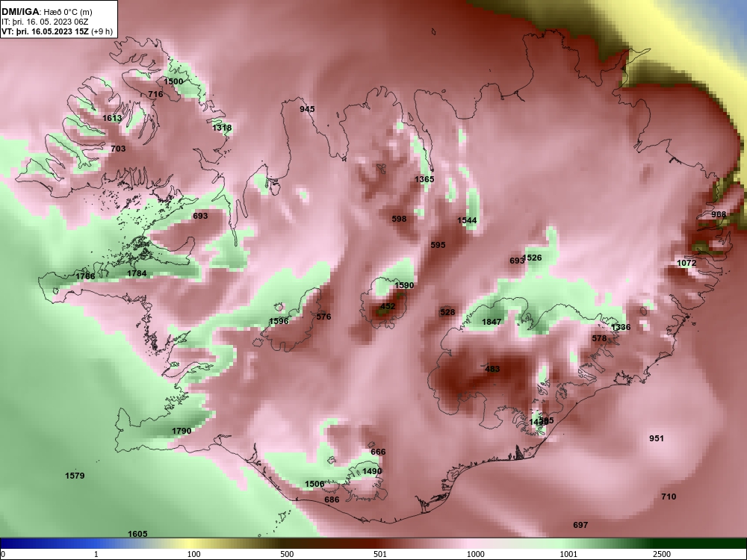Click the 686 height value
This screenshot has height=560, width=747.
pyautogui.click(x=332, y=500)
